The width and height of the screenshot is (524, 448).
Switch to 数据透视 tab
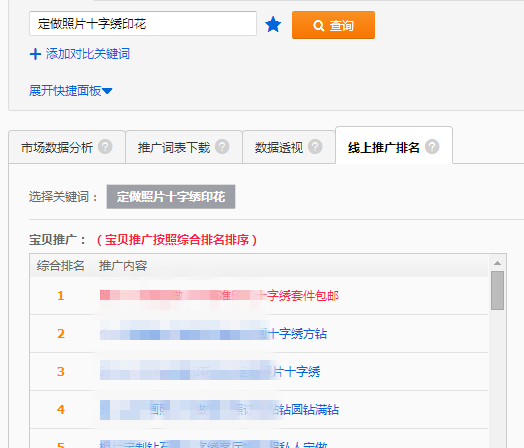289,147
